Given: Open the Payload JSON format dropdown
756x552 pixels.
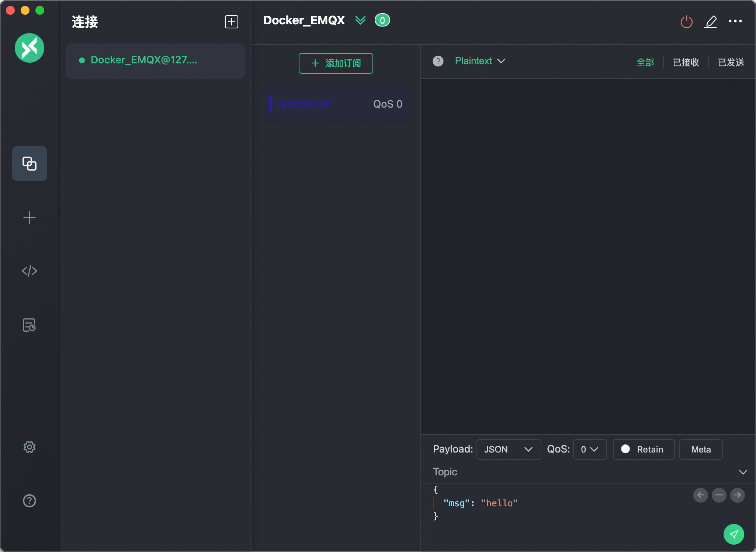Looking at the screenshot, I should point(509,450).
